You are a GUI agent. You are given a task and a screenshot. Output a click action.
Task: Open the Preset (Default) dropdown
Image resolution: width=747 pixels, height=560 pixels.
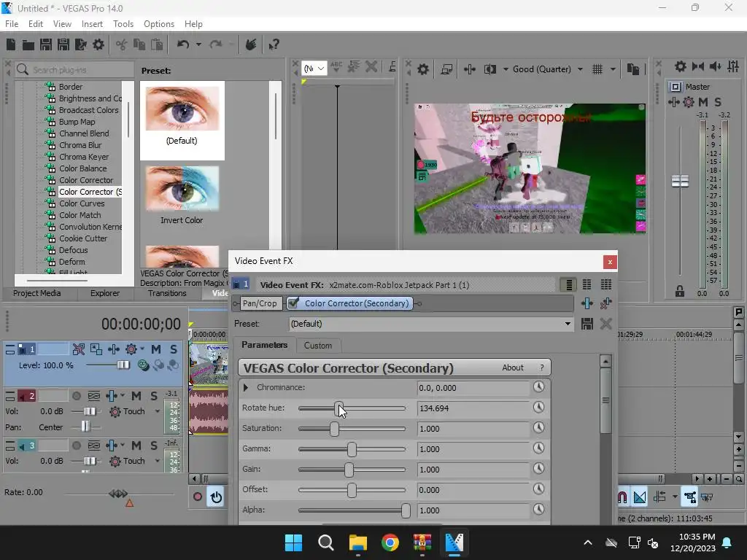point(568,324)
